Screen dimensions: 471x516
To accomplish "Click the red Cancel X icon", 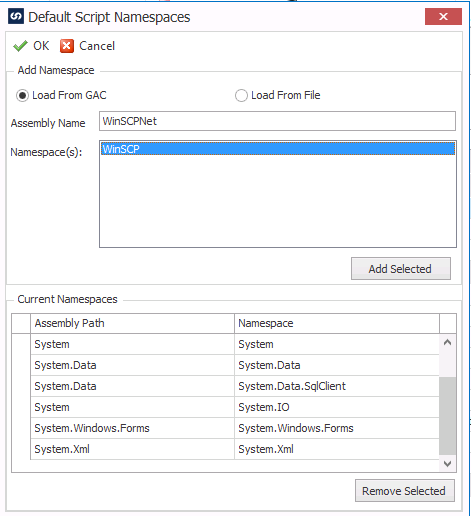I will (67, 46).
